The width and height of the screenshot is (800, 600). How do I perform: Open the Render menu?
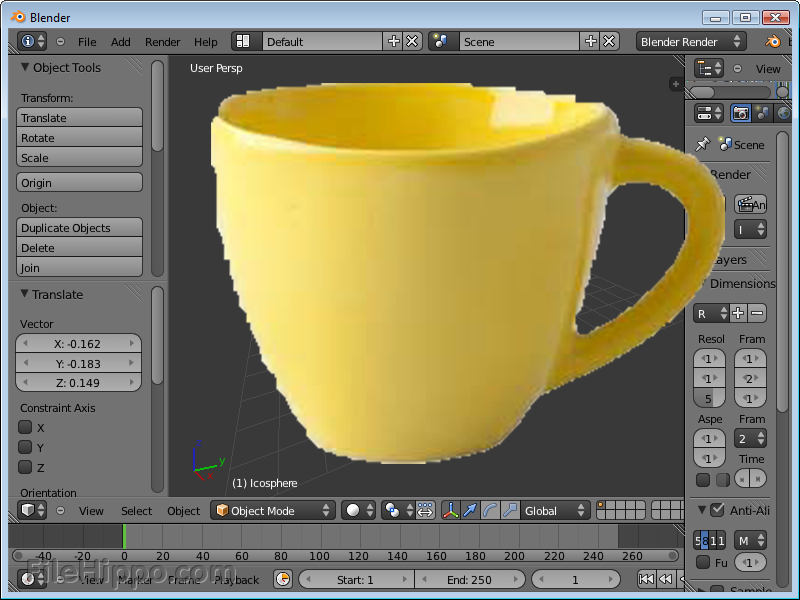pyautogui.click(x=162, y=42)
